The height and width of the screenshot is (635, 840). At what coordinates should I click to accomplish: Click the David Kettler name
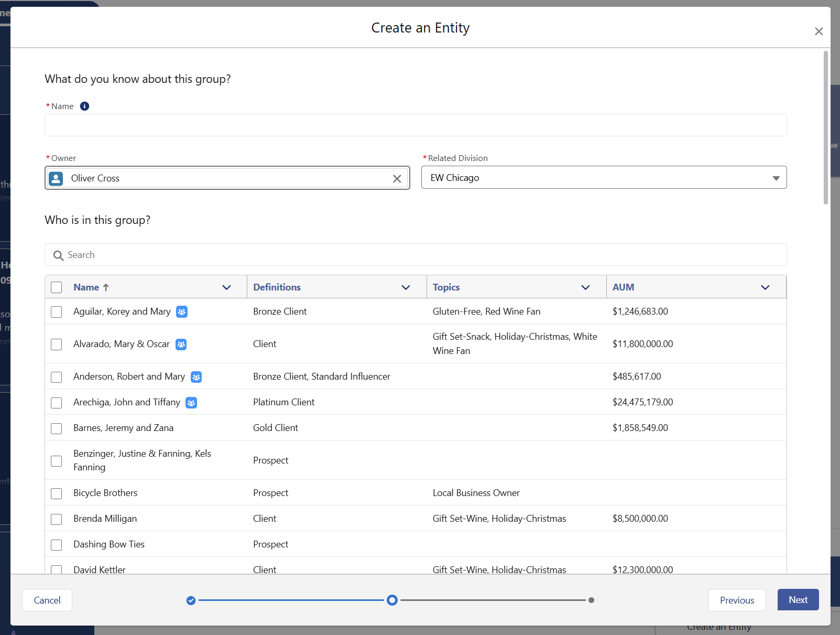tap(100, 569)
